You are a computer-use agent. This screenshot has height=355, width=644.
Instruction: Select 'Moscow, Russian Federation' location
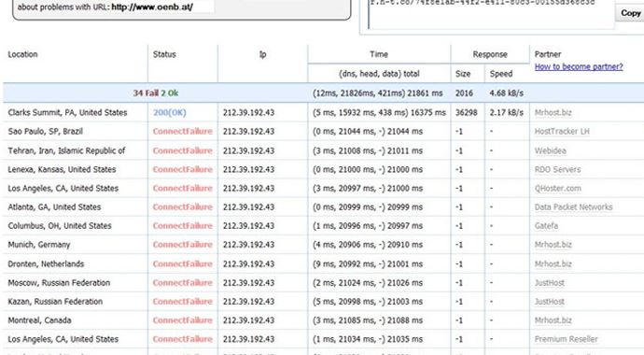tap(59, 283)
